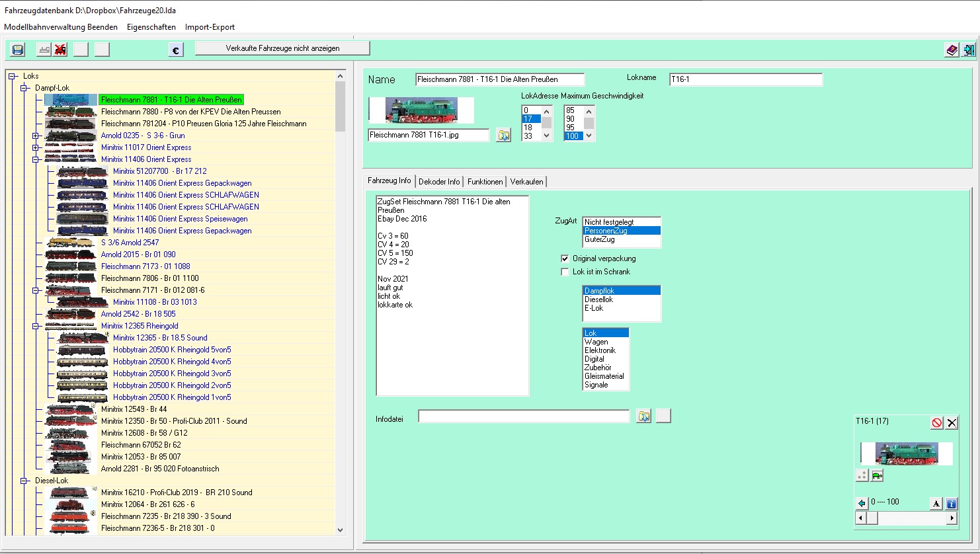This screenshot has height=554, width=980.
Task: Select speed 95 in Maximum Geschwindigkeit list
Action: pyautogui.click(x=573, y=128)
